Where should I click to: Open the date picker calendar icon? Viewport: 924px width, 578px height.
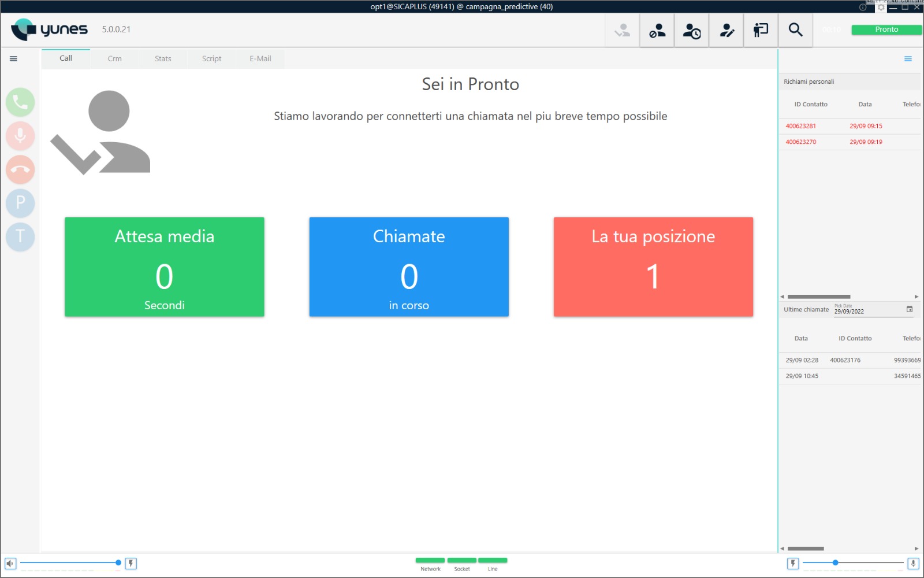[910, 309]
